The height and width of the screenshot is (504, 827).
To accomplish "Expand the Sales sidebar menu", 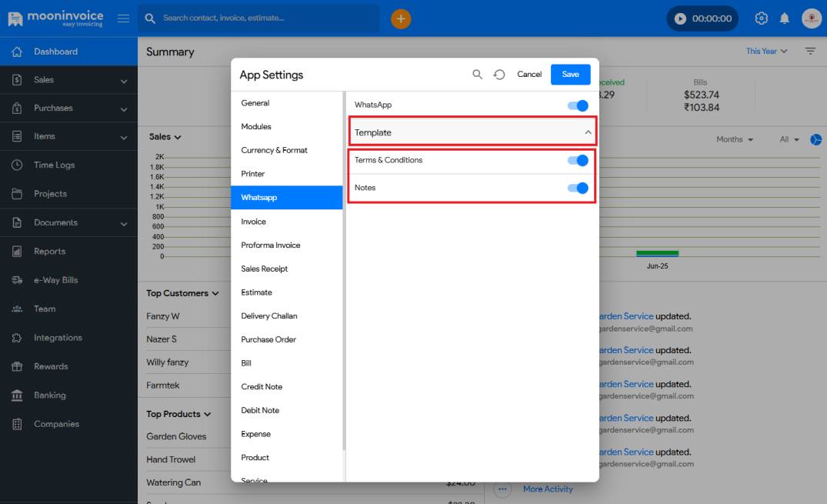I will click(123, 81).
